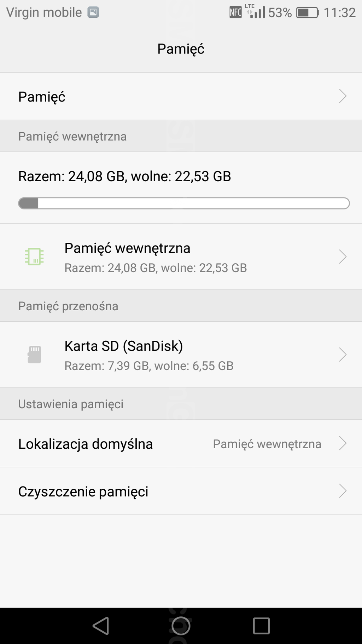Open the Karta SD chevron arrow

(342, 355)
